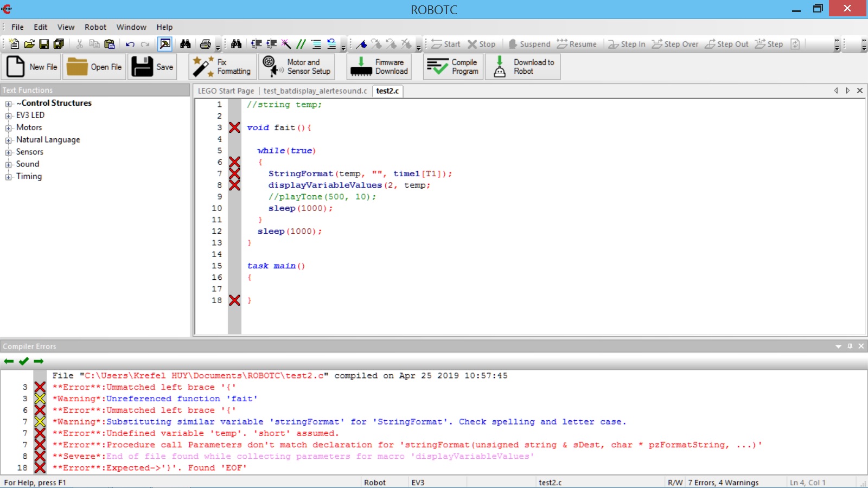Open the Edit menu

40,27
